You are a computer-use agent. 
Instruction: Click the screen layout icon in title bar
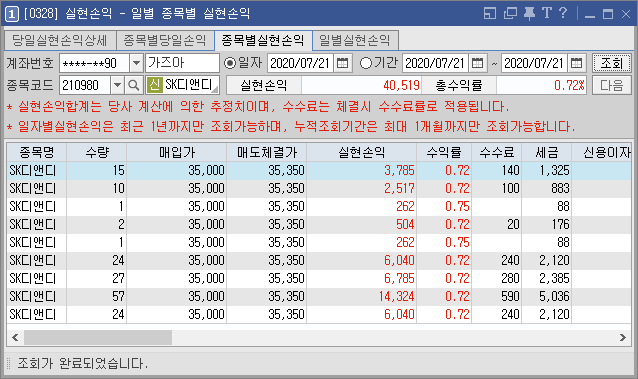(x=490, y=13)
